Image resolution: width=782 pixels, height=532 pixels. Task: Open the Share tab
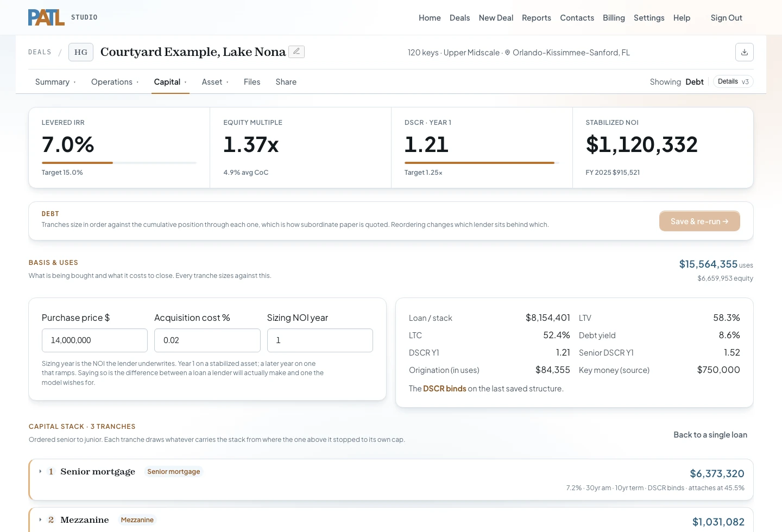pos(286,82)
